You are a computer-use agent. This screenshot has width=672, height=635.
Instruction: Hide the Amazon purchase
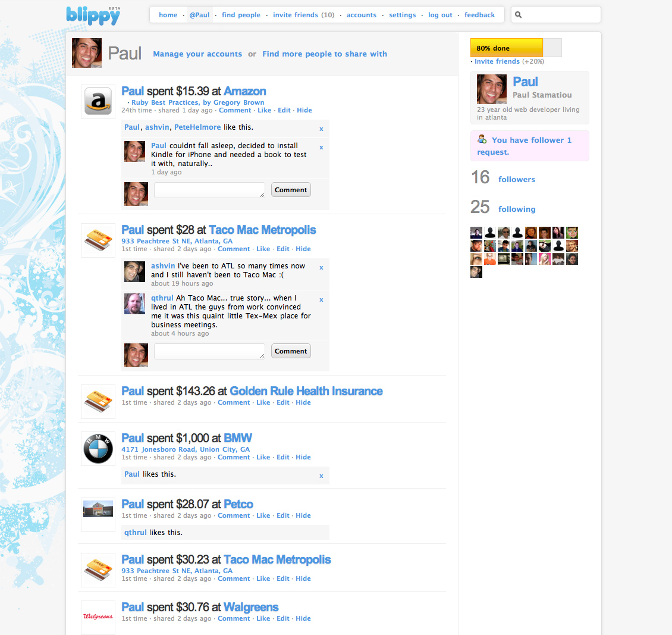pyautogui.click(x=304, y=110)
